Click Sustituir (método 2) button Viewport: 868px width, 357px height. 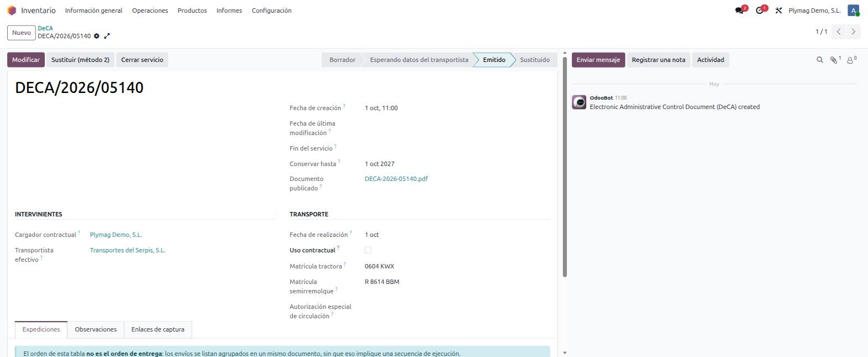coord(80,60)
